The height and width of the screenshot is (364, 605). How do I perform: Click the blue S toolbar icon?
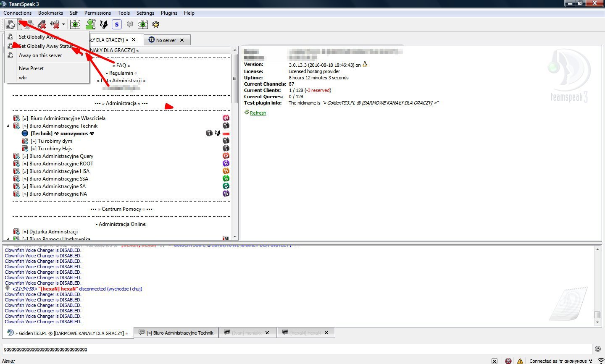click(117, 24)
